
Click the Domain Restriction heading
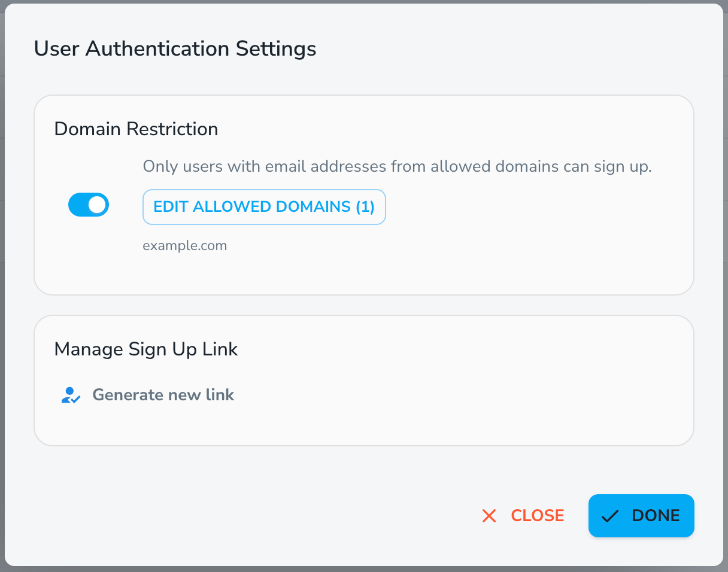pyautogui.click(x=136, y=129)
